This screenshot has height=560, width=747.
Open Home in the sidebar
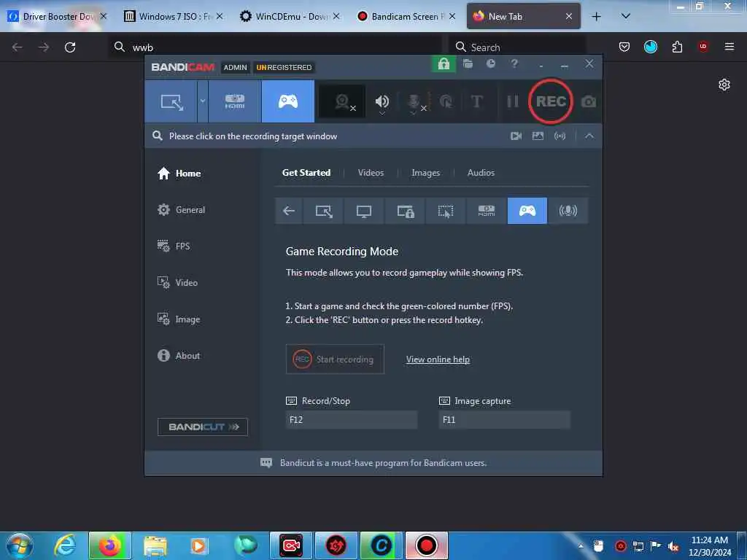[179, 174]
